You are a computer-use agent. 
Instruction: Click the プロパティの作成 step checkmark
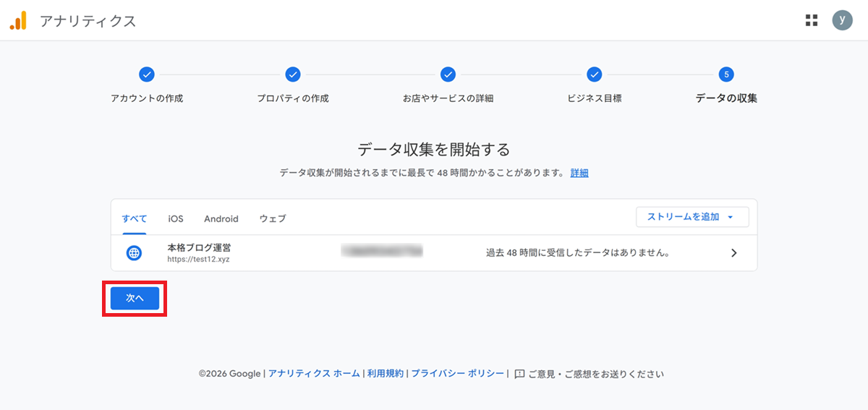click(293, 74)
